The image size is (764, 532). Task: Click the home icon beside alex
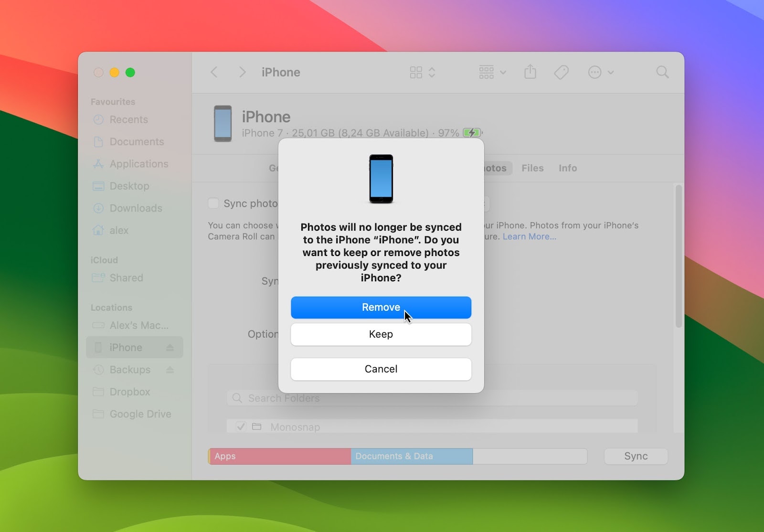[98, 230]
